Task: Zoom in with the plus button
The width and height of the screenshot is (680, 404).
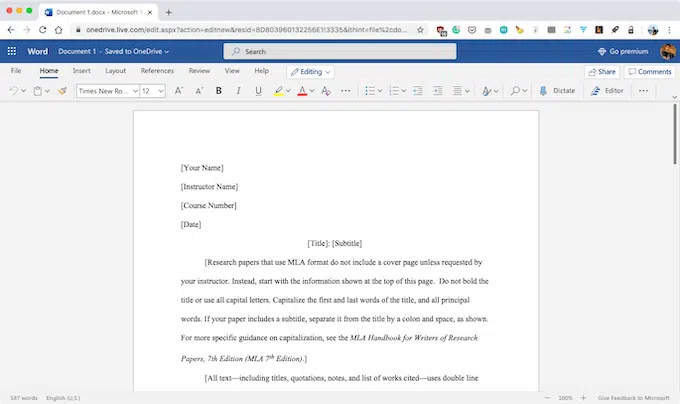Action: [x=583, y=397]
